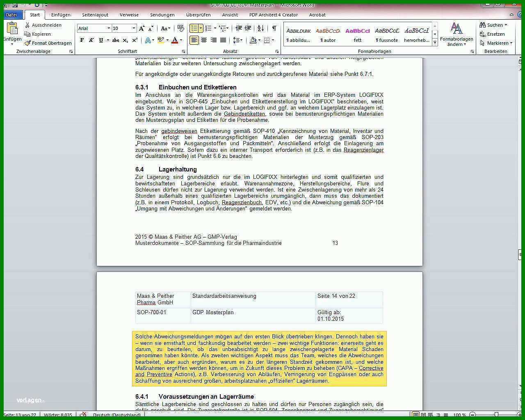This screenshot has width=525, height=420.
Task: Click Ausschneiden scissors icon
Action: pos(27,25)
